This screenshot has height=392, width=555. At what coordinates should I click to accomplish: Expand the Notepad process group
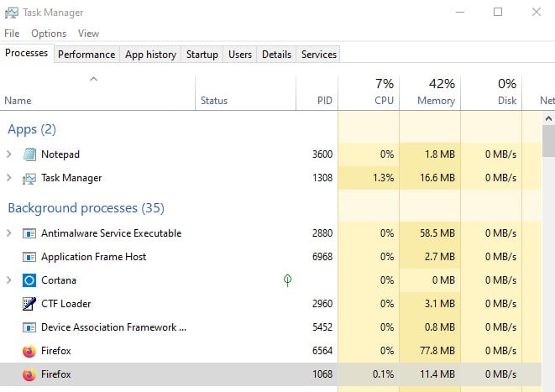pos(9,154)
